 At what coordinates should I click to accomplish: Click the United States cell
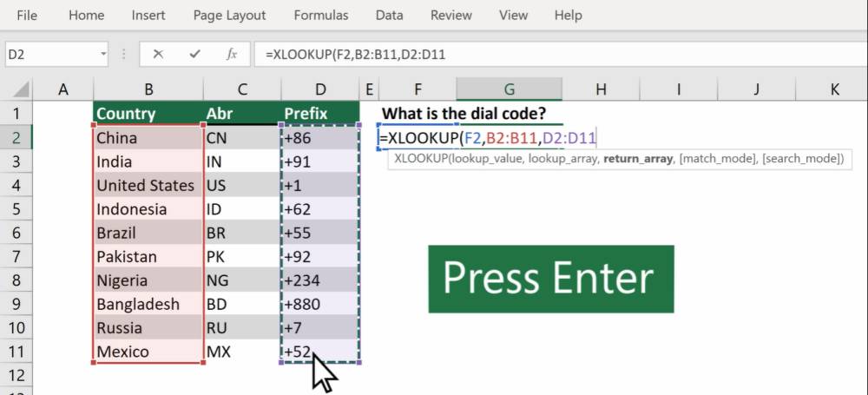pyautogui.click(x=148, y=185)
